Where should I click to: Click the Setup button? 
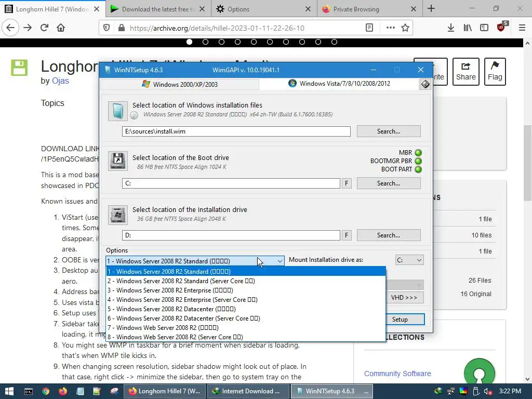[405, 320]
